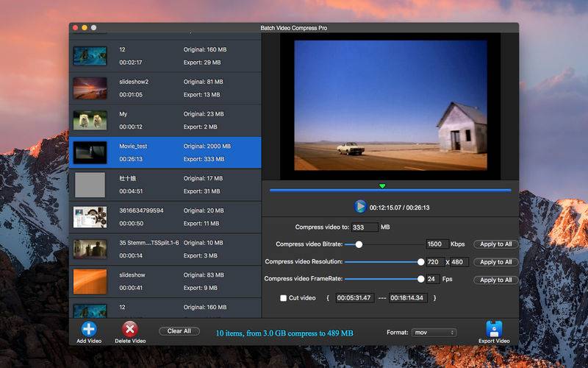Screen dimensions: 588x368
Task: Open the Format dropdown showing mov
Action: click(434, 333)
